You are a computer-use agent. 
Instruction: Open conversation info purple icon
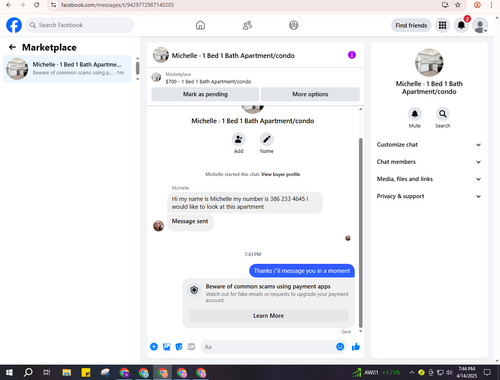tap(352, 55)
